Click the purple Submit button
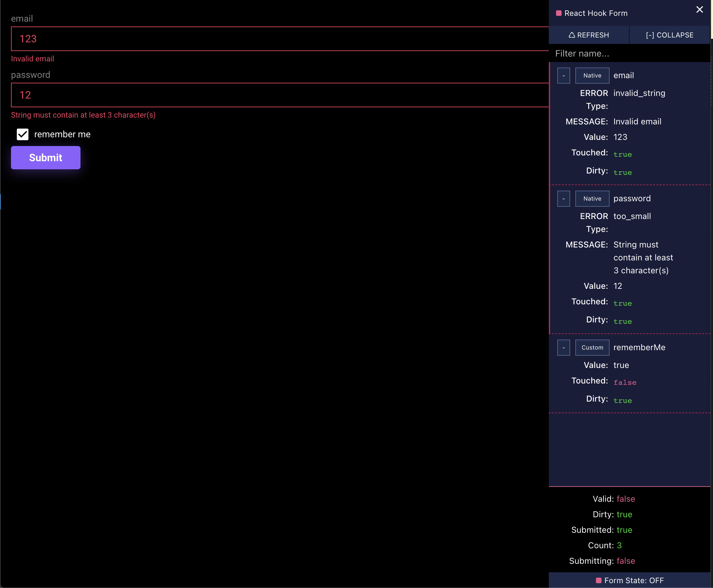The width and height of the screenshot is (713, 588). pyautogui.click(x=46, y=158)
